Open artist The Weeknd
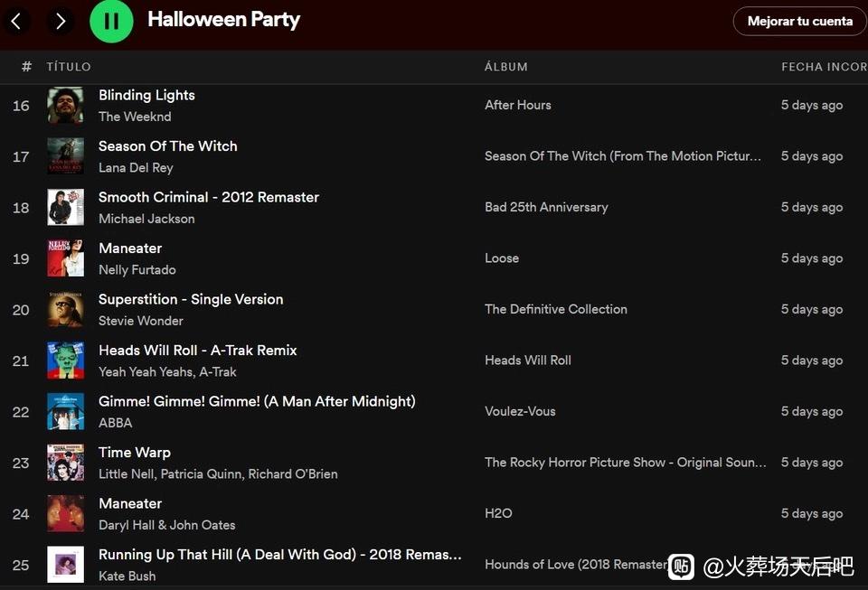The image size is (868, 590). pos(135,117)
